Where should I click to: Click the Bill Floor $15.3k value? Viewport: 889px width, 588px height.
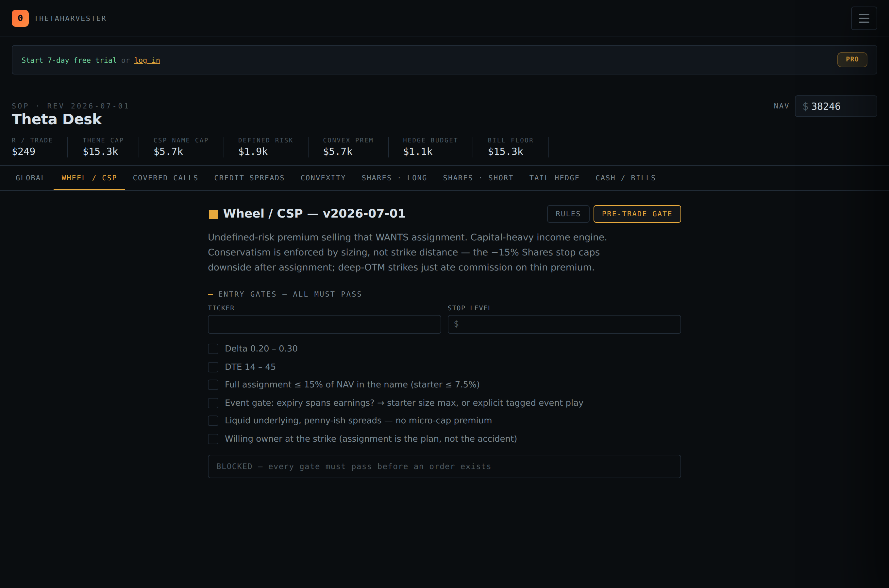point(505,152)
